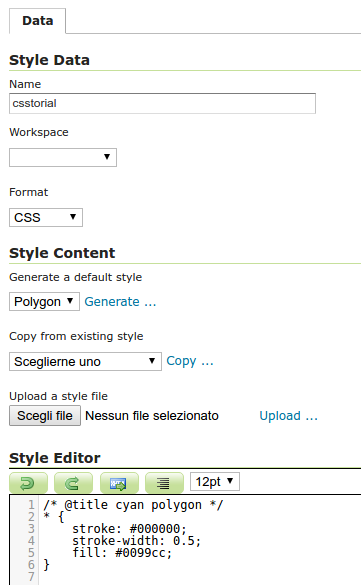Open the Workspace dropdown
This screenshot has width=361, height=585.
click(63, 157)
